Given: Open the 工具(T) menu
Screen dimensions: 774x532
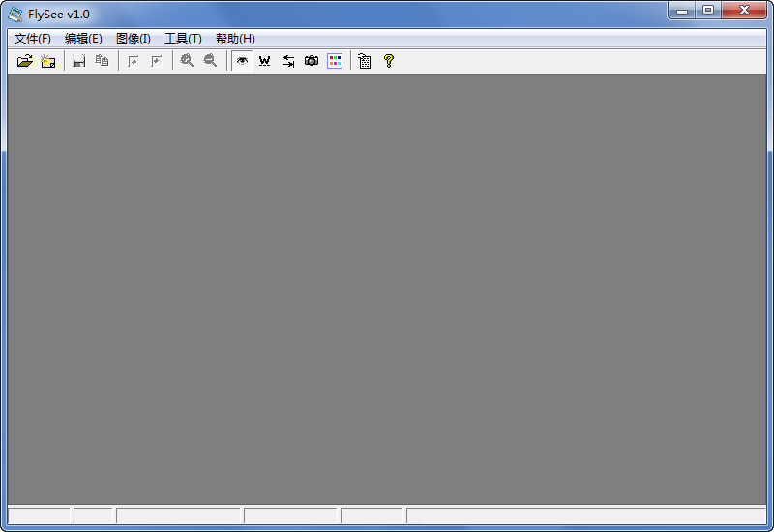Looking at the screenshot, I should (x=183, y=39).
